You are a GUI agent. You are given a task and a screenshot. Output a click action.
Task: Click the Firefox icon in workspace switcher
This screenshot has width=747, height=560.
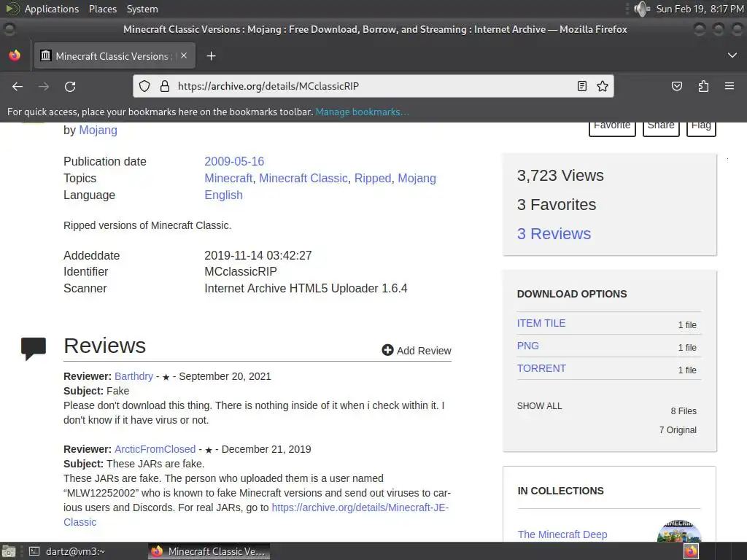[691, 551]
